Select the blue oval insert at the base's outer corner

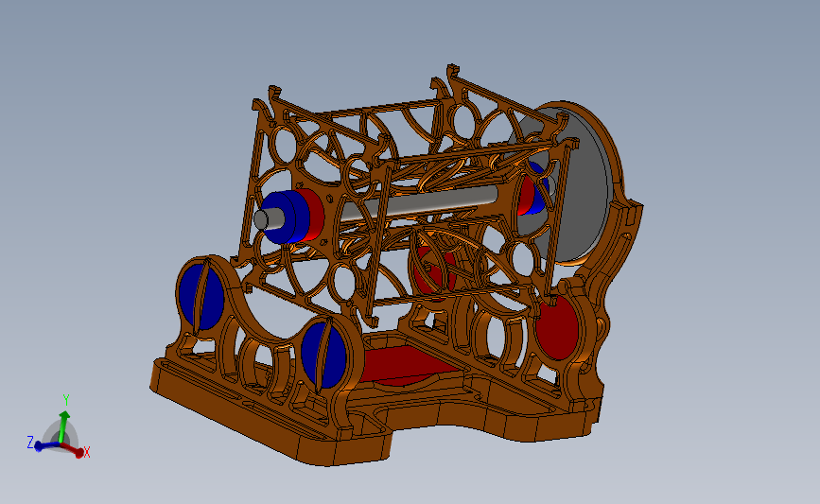pos(201,296)
